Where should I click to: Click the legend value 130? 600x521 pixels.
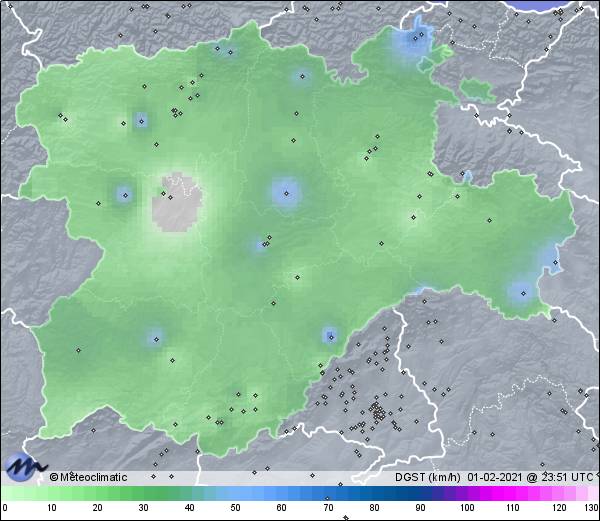[592, 508]
